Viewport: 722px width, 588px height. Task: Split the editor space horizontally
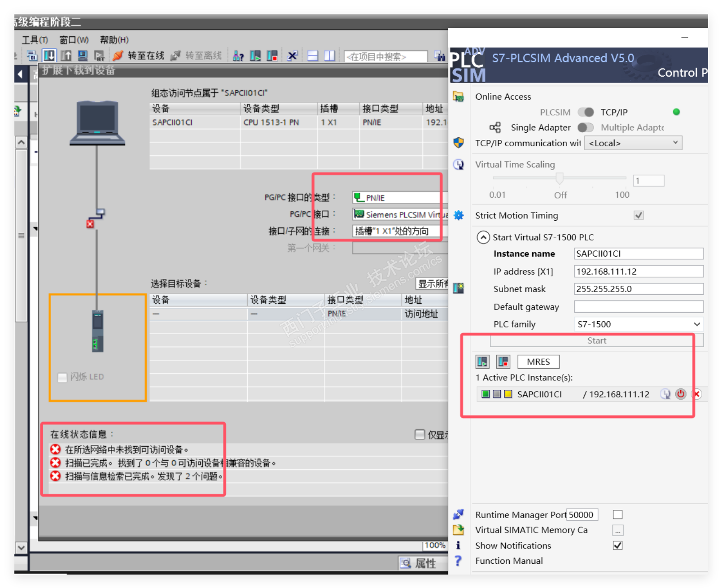pos(313,56)
